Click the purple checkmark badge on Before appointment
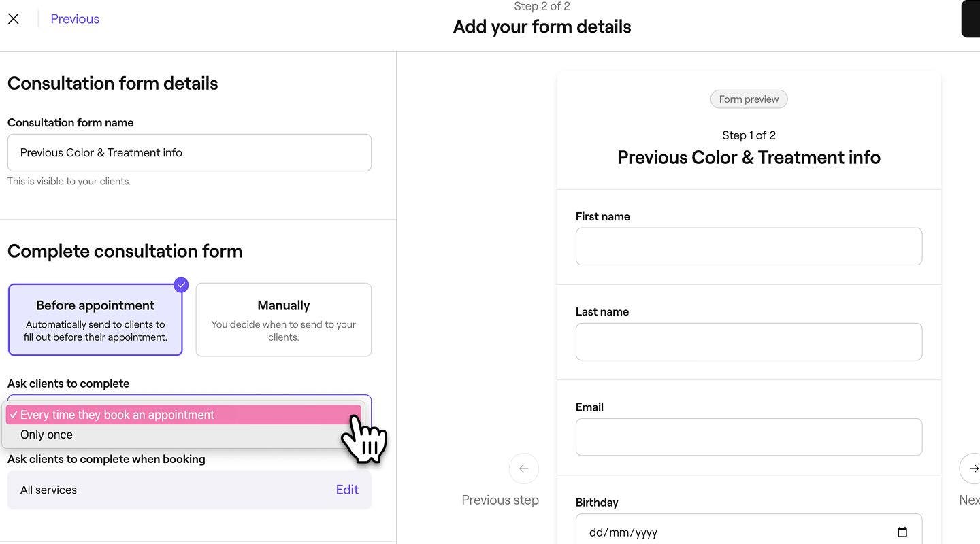This screenshot has width=980, height=544. pyautogui.click(x=181, y=285)
